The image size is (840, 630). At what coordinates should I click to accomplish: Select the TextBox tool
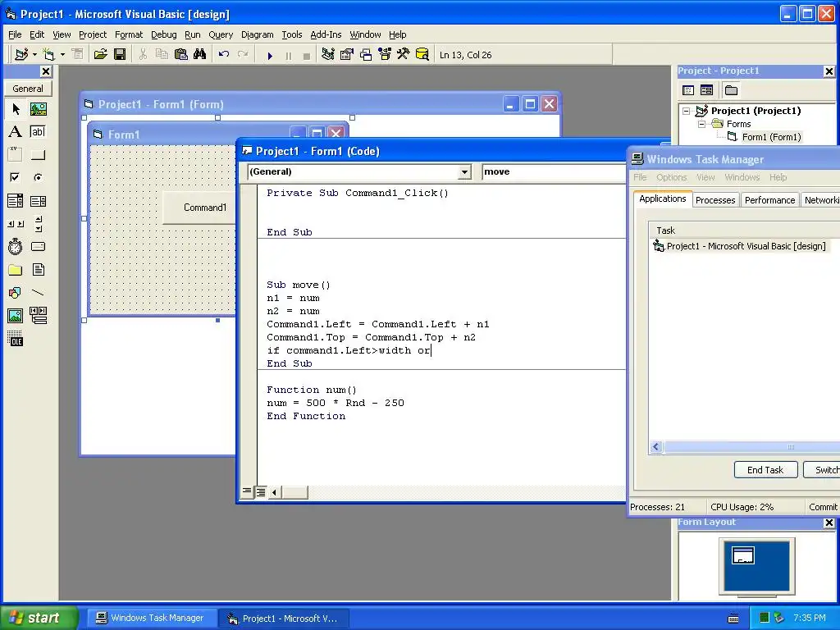point(38,132)
